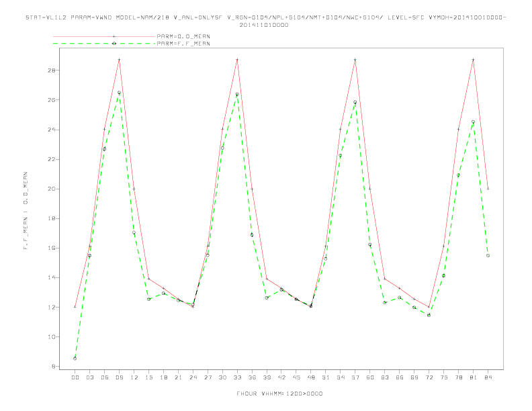Click x-axis forecast hour label 06
Viewport: 532px width, 411px height.
[x=105, y=377]
